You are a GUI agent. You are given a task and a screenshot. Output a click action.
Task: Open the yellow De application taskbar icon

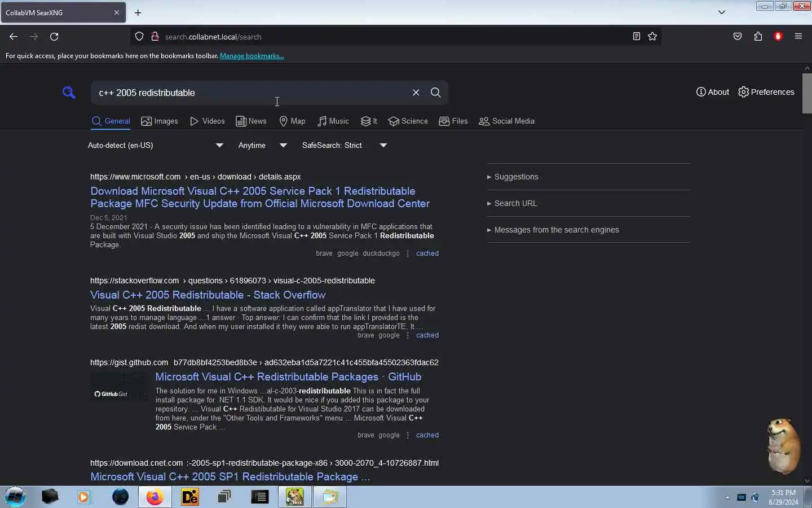coord(190,497)
